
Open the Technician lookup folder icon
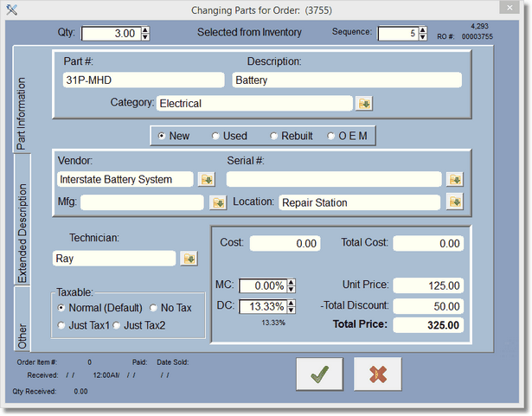coord(189,259)
